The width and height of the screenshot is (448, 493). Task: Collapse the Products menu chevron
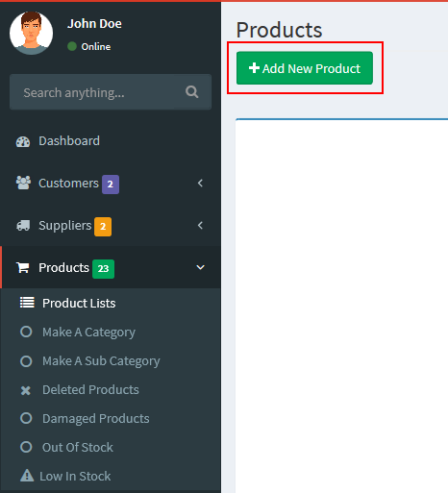coord(200,267)
